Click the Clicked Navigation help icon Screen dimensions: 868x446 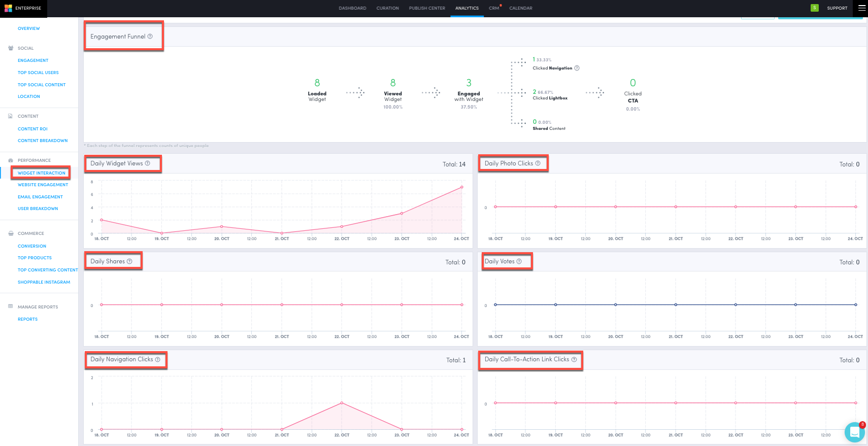point(577,68)
